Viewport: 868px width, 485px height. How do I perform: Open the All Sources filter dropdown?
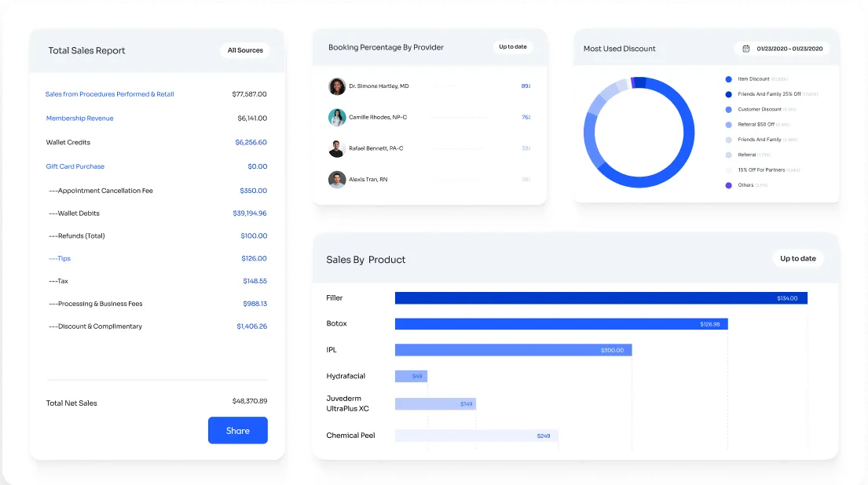(x=245, y=50)
